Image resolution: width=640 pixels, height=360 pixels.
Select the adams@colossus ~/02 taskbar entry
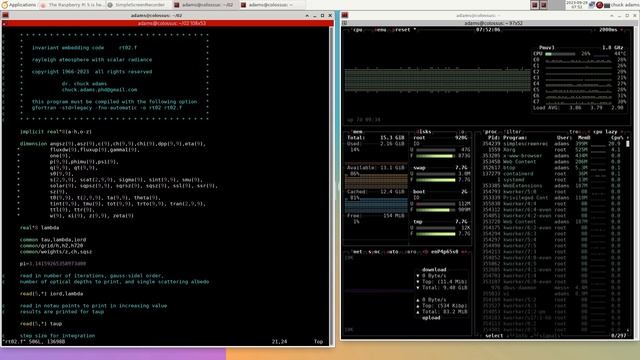click(204, 5)
